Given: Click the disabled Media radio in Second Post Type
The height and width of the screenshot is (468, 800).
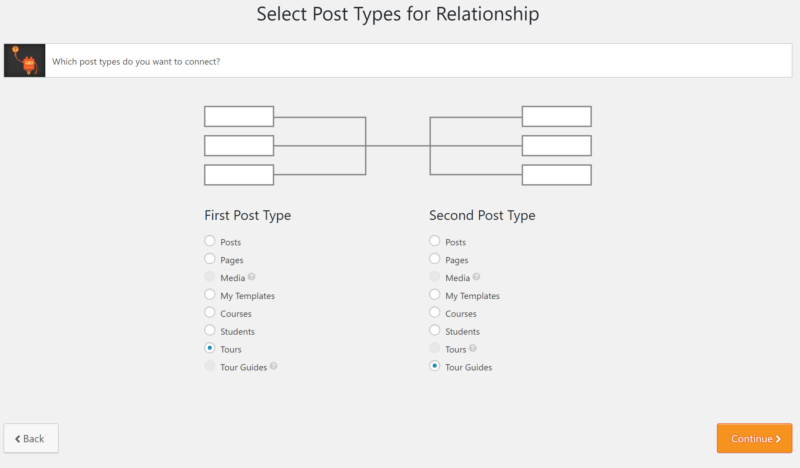Looking at the screenshot, I should pos(435,277).
